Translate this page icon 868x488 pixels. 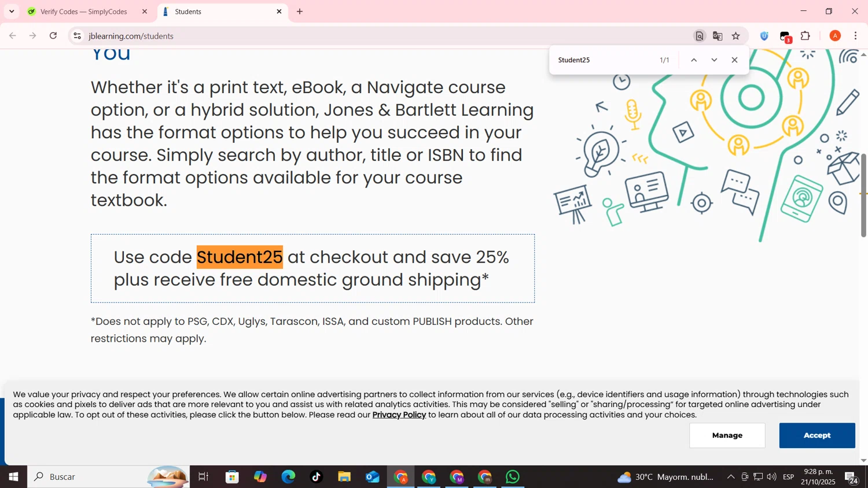click(x=718, y=36)
